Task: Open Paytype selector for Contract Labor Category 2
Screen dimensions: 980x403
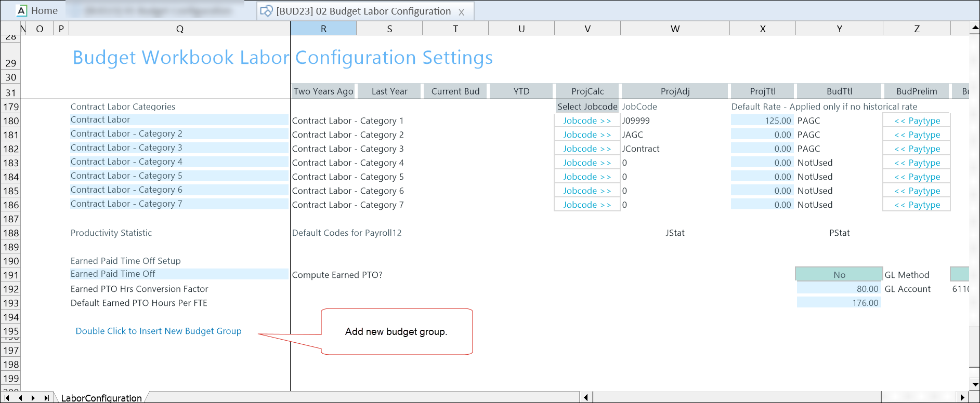Action: (x=917, y=135)
